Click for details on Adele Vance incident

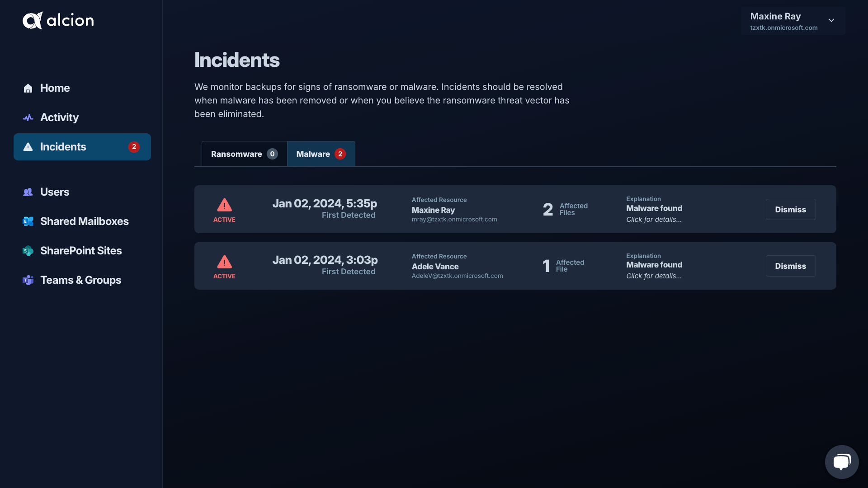point(654,276)
